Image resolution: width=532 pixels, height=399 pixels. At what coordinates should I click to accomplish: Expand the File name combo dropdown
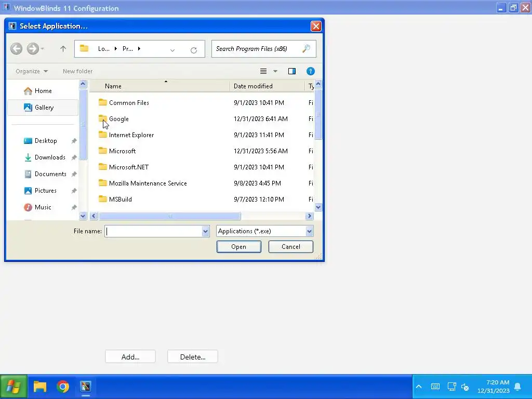(x=205, y=231)
